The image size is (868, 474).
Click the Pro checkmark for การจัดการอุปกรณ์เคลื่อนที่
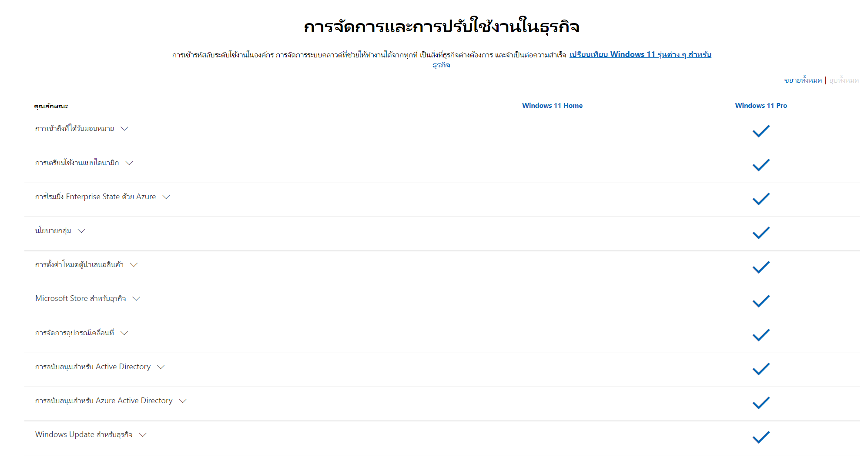tap(761, 335)
